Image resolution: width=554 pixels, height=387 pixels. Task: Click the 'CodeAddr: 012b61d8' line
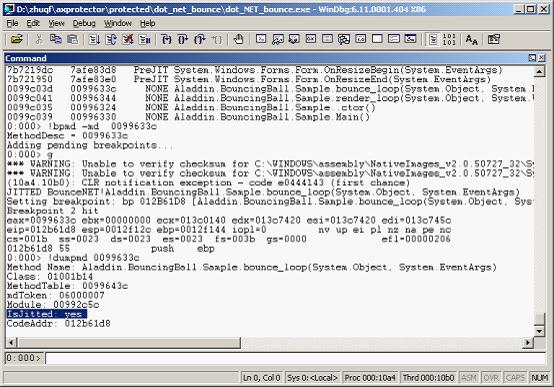pyautogui.click(x=59, y=323)
